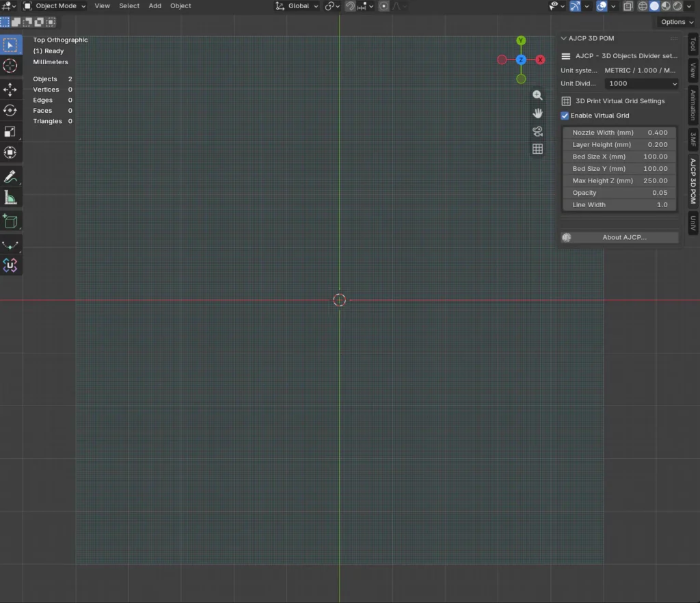This screenshot has width=700, height=603.
Task: Collapse the AJCP 3D POM panel
Action: (563, 38)
